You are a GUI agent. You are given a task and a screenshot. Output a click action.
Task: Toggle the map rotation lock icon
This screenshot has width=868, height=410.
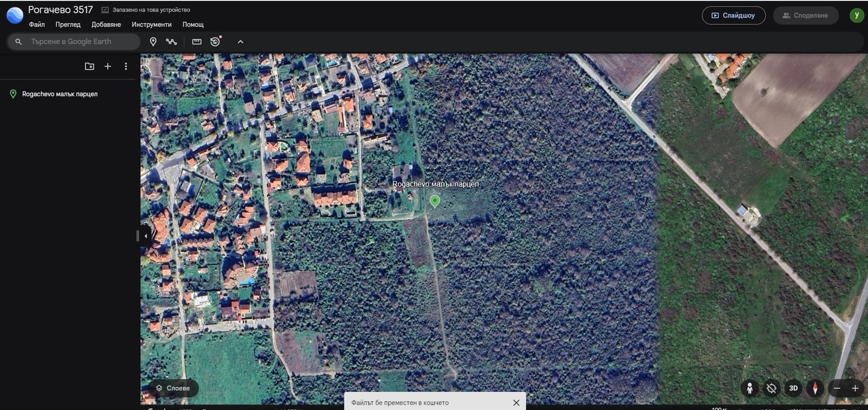click(x=772, y=388)
